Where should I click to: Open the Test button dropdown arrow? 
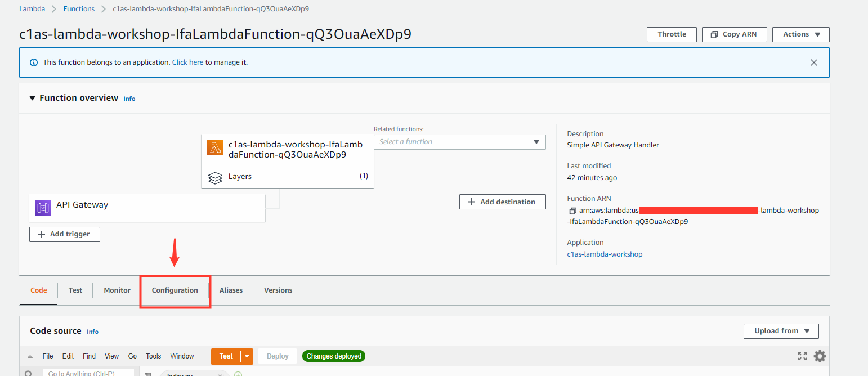pos(247,356)
